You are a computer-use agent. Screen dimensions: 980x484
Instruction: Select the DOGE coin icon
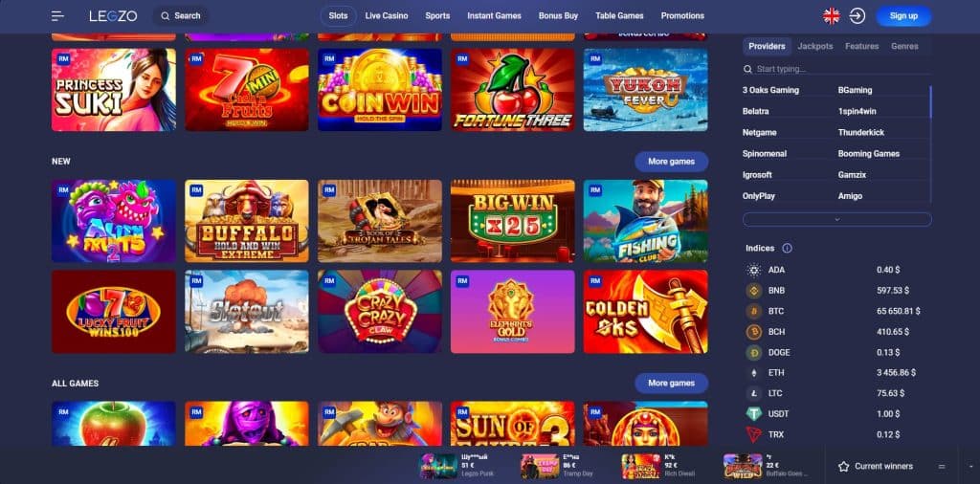pyautogui.click(x=754, y=352)
